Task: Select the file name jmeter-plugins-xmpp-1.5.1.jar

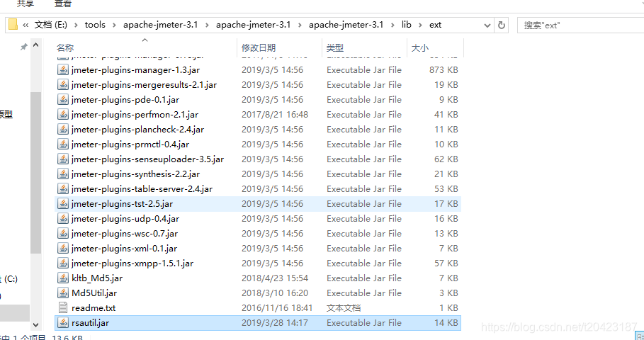Action: [132, 263]
